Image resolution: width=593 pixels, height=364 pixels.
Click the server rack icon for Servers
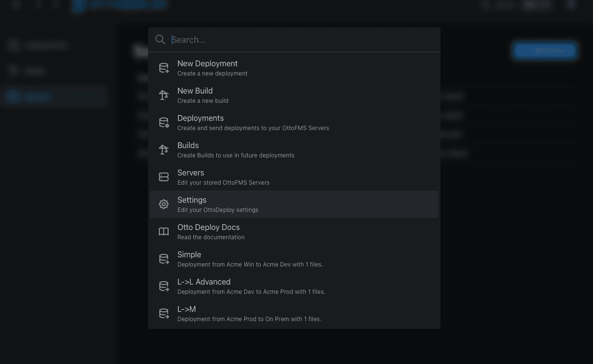pyautogui.click(x=164, y=177)
